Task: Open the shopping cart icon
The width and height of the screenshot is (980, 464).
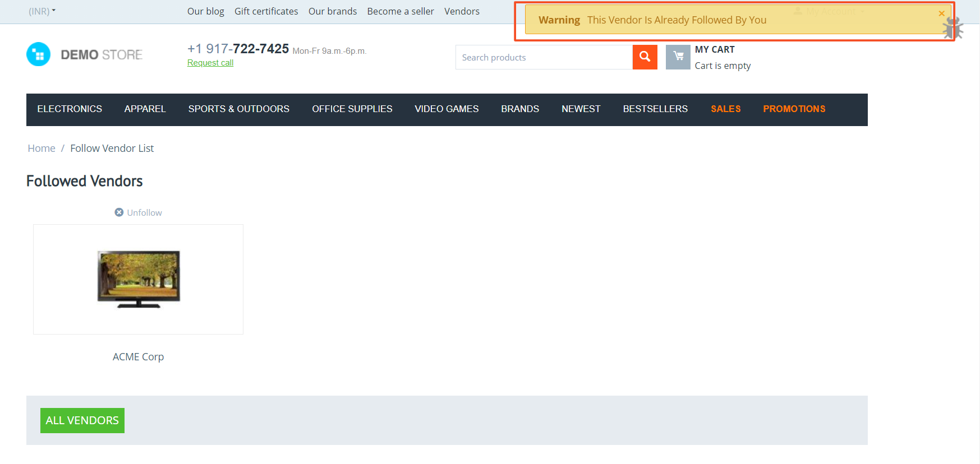Action: (x=678, y=57)
